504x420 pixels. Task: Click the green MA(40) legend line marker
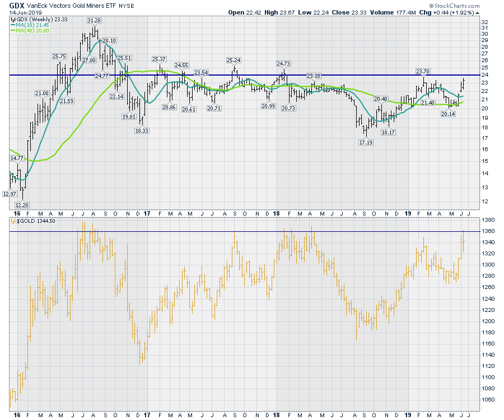pyautogui.click(x=12, y=30)
